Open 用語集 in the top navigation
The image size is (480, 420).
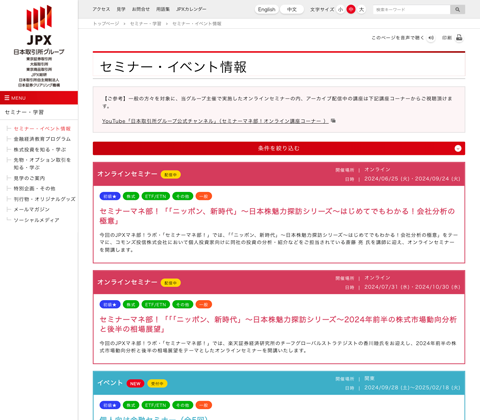click(163, 9)
